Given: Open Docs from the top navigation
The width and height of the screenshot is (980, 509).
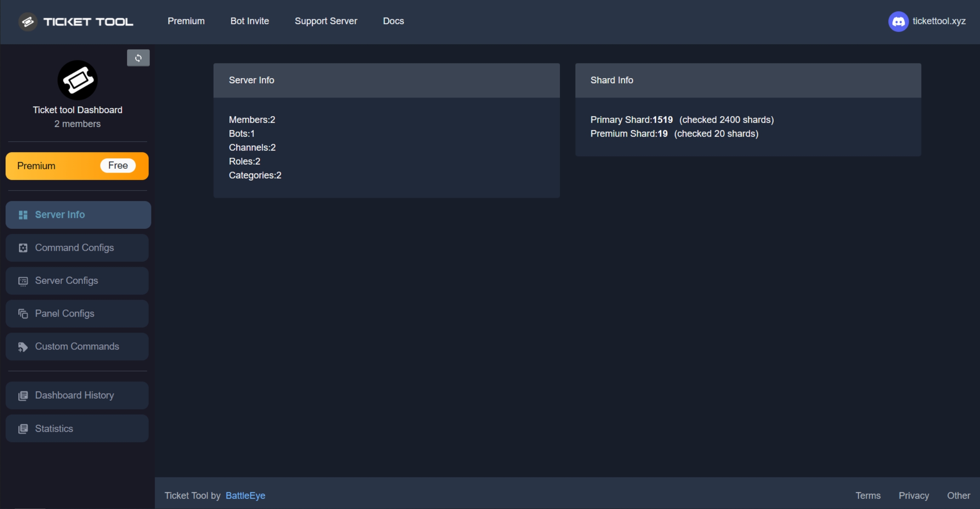Looking at the screenshot, I should (x=393, y=21).
